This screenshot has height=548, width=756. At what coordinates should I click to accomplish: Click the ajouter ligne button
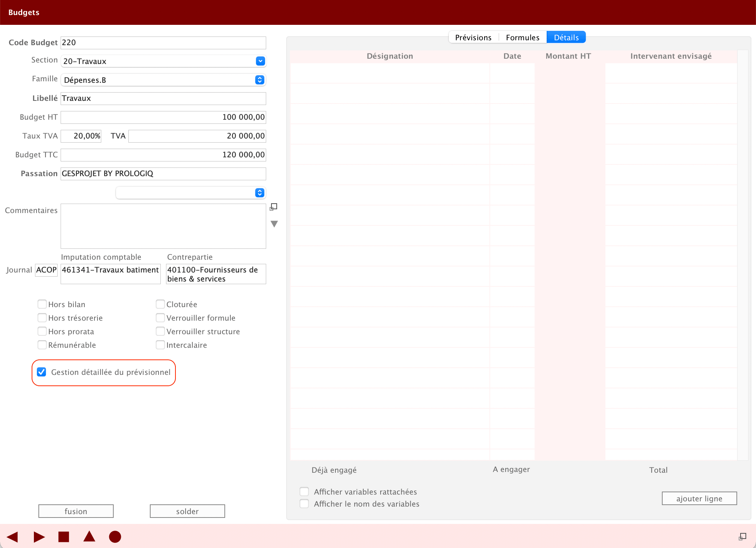point(699,498)
